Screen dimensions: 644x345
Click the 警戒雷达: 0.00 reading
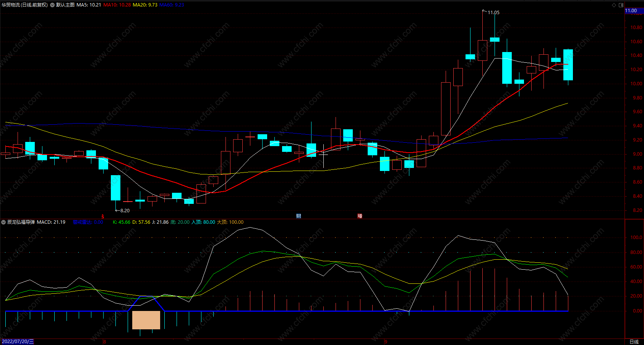point(88,222)
